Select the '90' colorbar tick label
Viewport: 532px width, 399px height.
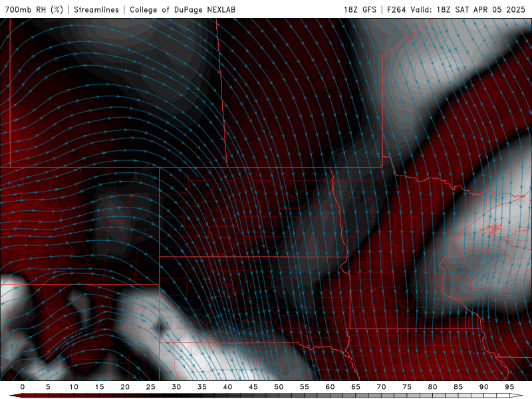(483, 387)
